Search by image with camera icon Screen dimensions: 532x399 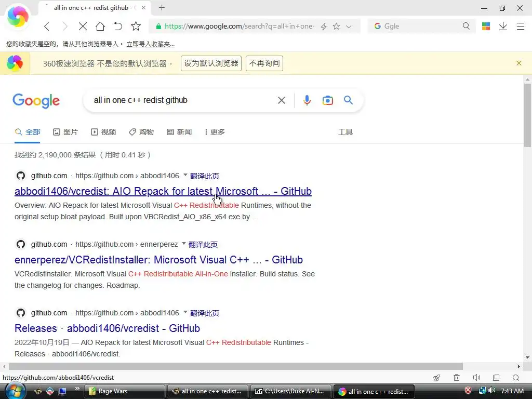coord(327,100)
